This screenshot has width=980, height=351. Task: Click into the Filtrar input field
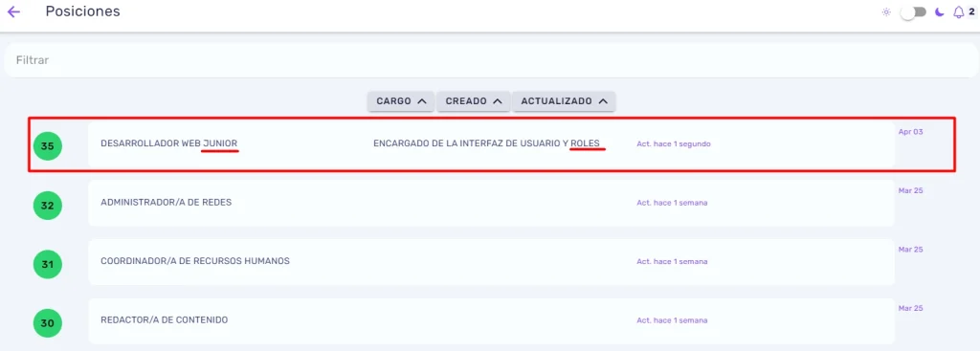tap(489, 60)
